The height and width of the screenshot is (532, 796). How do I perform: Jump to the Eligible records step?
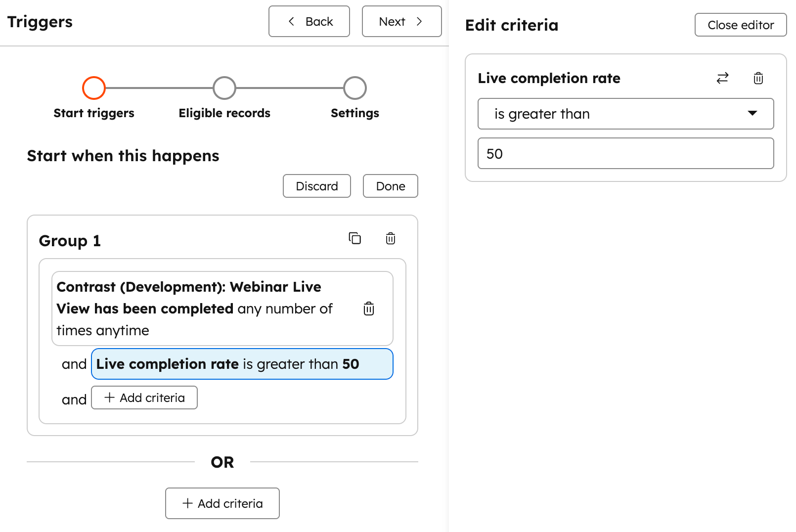224,88
